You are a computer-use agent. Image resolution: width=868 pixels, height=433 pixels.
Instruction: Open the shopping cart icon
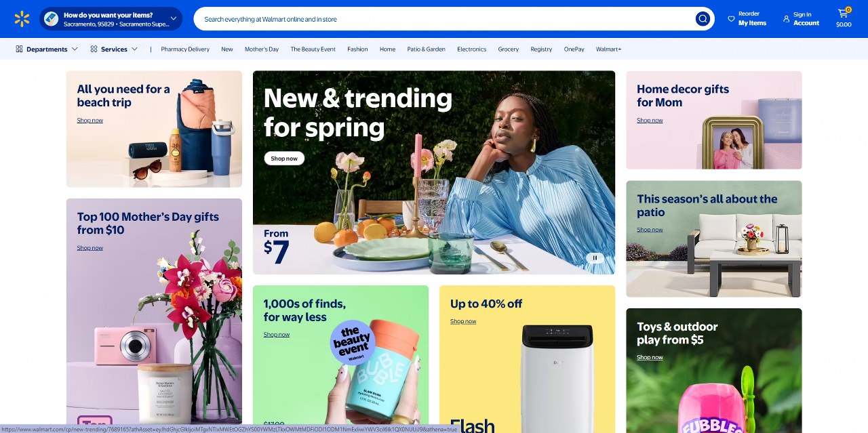coord(843,13)
